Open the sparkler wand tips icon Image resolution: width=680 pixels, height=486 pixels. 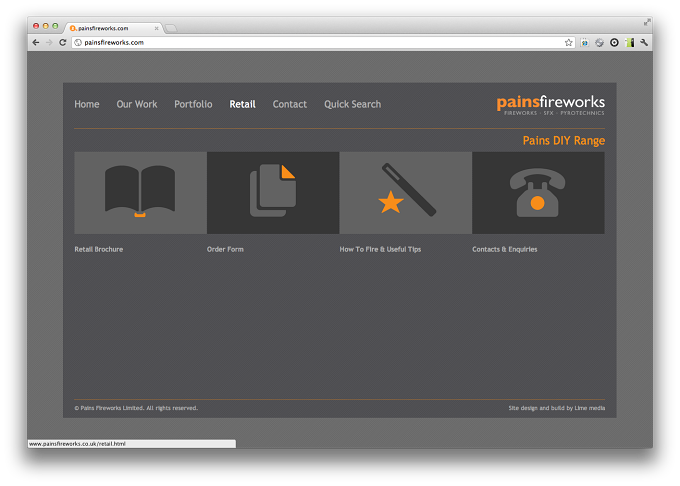tap(405, 192)
